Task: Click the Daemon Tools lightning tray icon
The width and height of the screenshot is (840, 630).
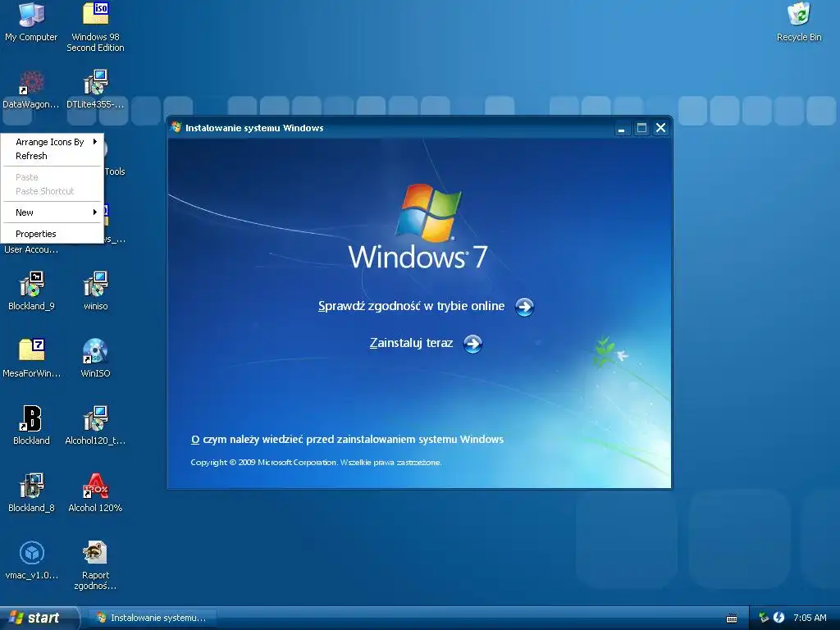Action: [x=779, y=618]
